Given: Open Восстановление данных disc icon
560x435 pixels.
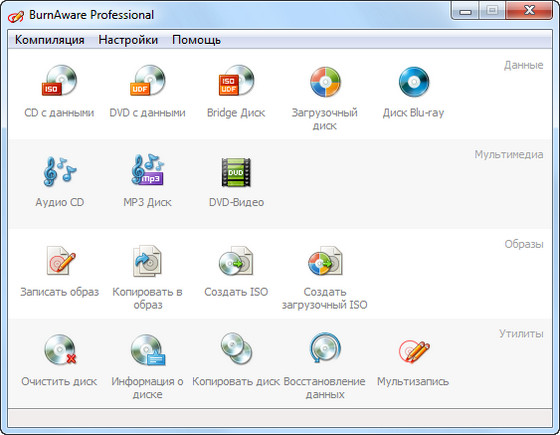Looking at the screenshot, I should [325, 348].
